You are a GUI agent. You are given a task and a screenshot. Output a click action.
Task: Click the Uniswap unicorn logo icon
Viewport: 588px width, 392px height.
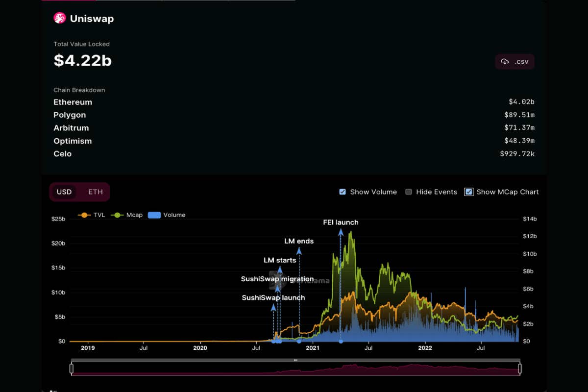click(60, 19)
